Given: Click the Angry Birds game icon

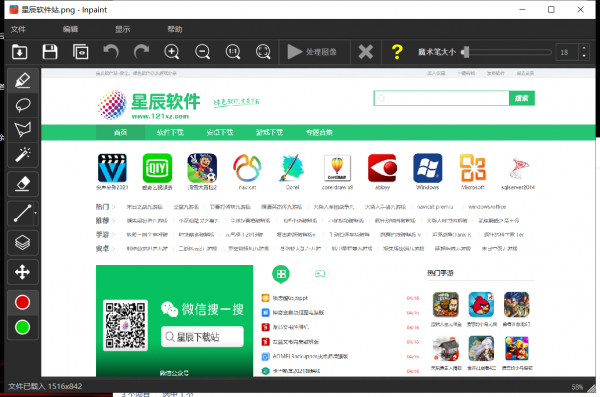Looking at the screenshot, I should (x=481, y=305).
